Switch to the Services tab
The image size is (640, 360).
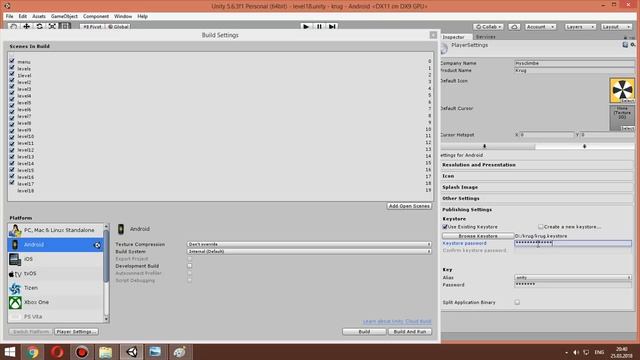point(486,37)
